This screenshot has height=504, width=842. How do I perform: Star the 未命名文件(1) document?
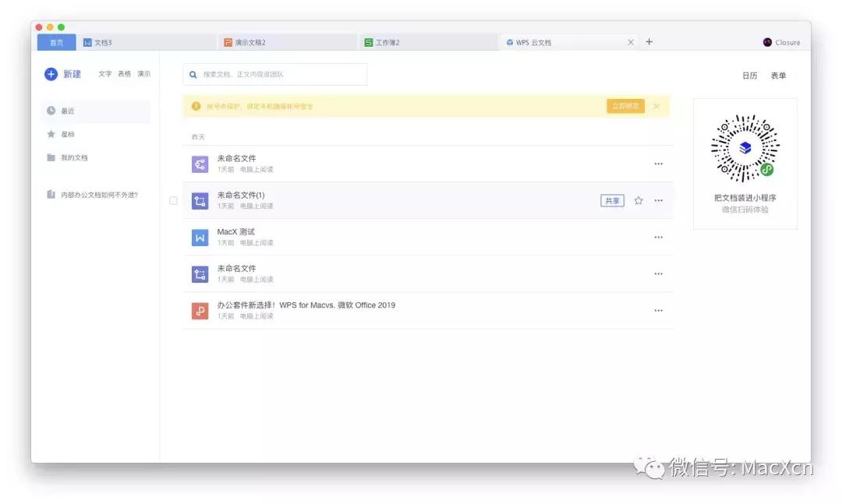639,200
